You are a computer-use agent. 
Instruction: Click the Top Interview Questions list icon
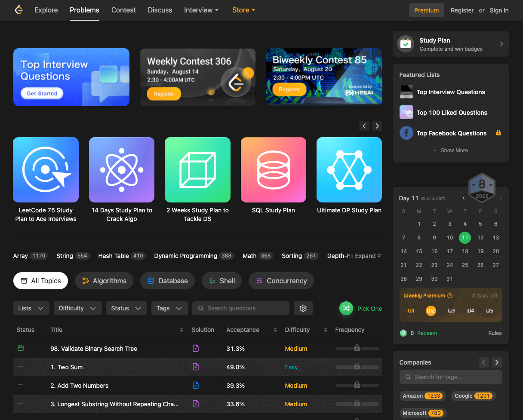click(x=406, y=92)
